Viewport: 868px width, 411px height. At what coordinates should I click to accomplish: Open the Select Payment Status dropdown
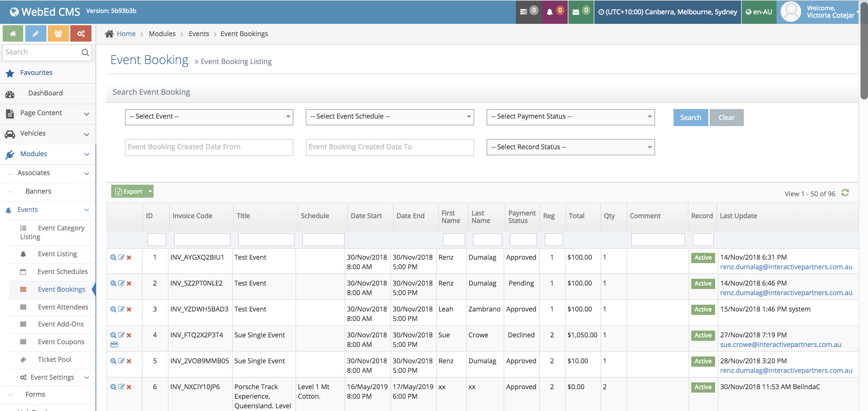click(570, 117)
